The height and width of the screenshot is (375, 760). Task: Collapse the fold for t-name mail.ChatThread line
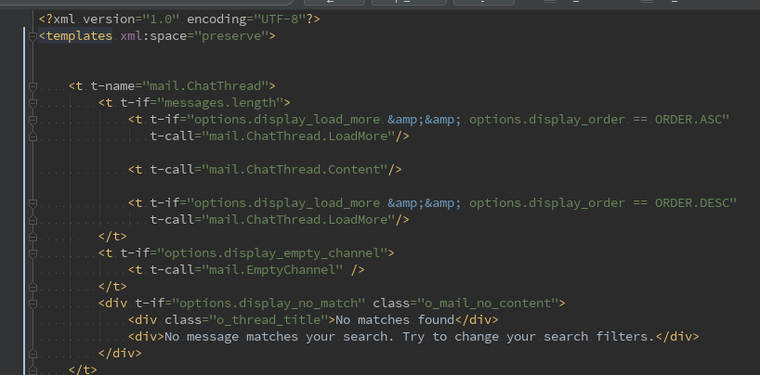pyautogui.click(x=33, y=87)
